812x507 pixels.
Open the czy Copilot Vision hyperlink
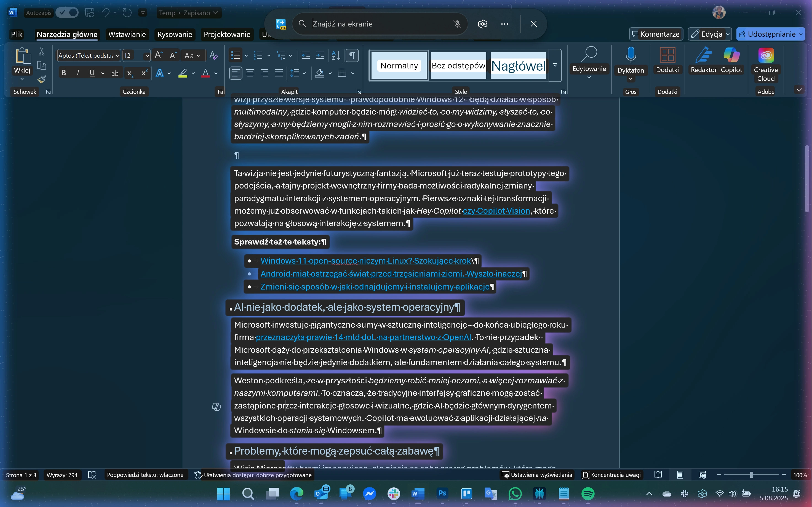pyautogui.click(x=496, y=211)
